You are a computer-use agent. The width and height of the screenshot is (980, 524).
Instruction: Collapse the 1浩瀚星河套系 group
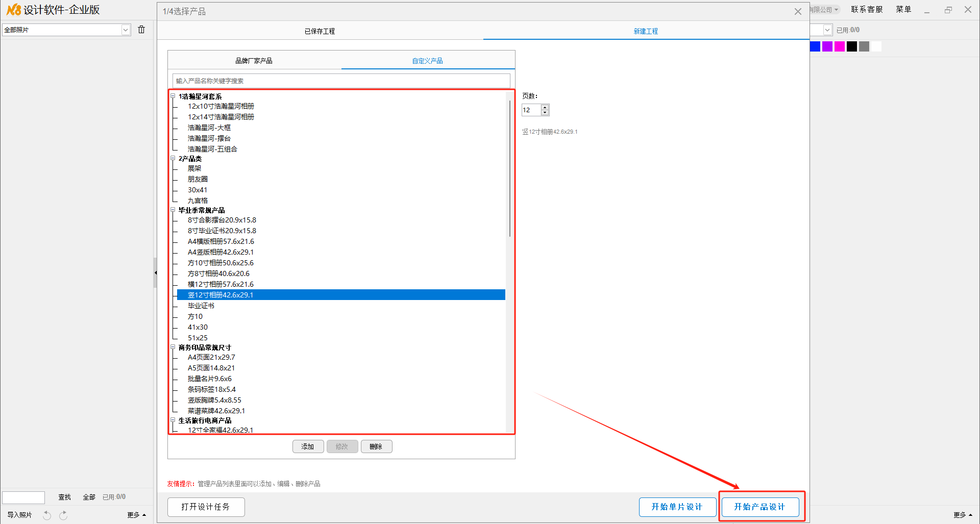pyautogui.click(x=173, y=96)
